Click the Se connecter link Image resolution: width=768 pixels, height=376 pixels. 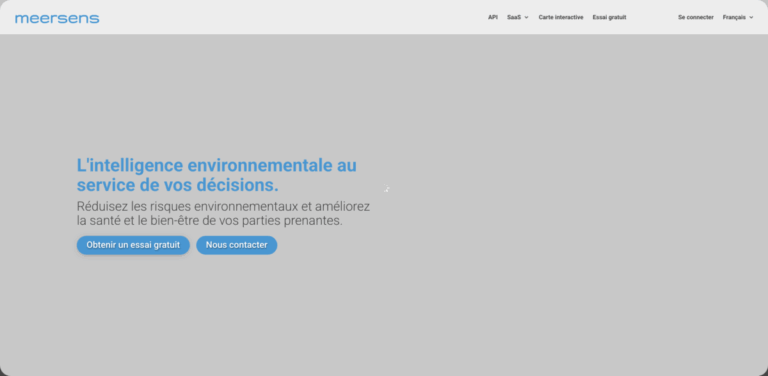pyautogui.click(x=696, y=17)
